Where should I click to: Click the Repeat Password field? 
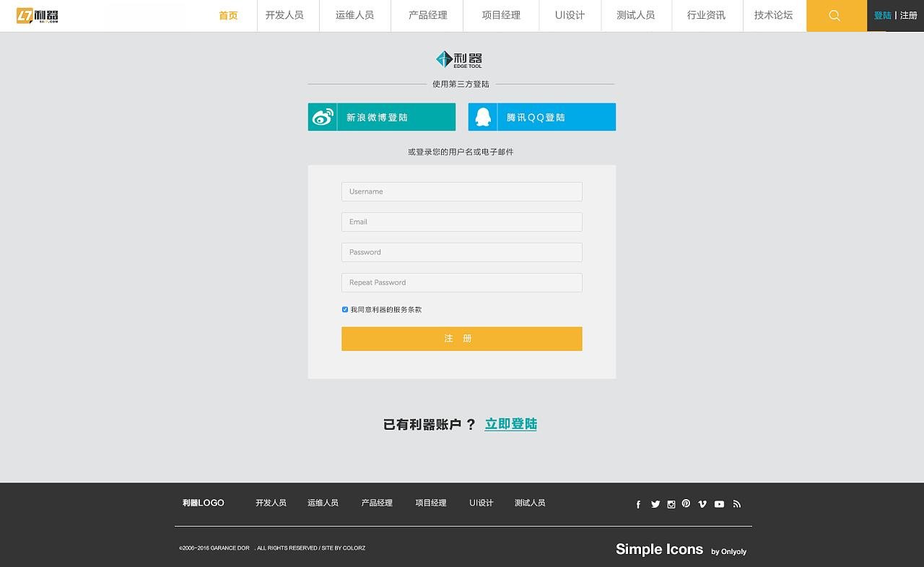tap(461, 282)
